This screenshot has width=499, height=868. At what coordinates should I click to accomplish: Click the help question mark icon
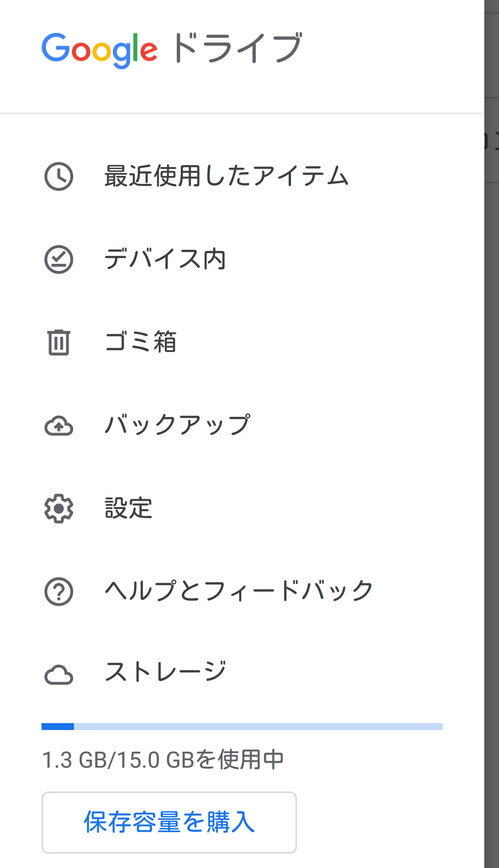tap(59, 592)
